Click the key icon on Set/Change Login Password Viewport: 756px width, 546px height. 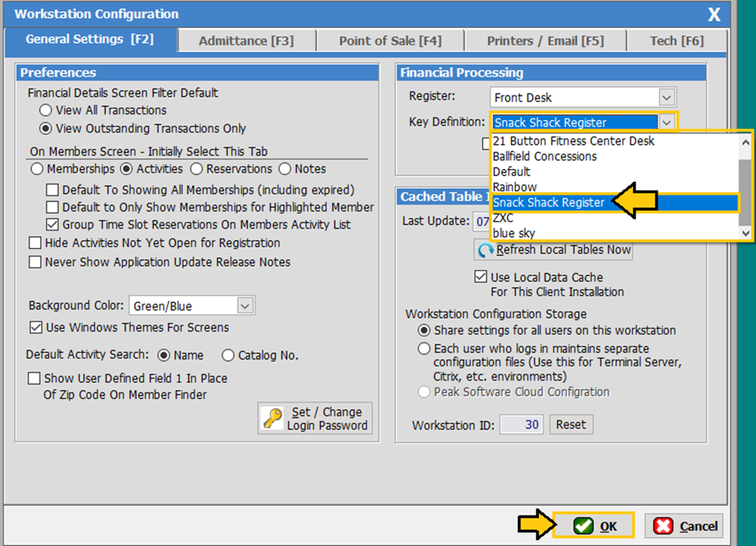[x=273, y=418]
